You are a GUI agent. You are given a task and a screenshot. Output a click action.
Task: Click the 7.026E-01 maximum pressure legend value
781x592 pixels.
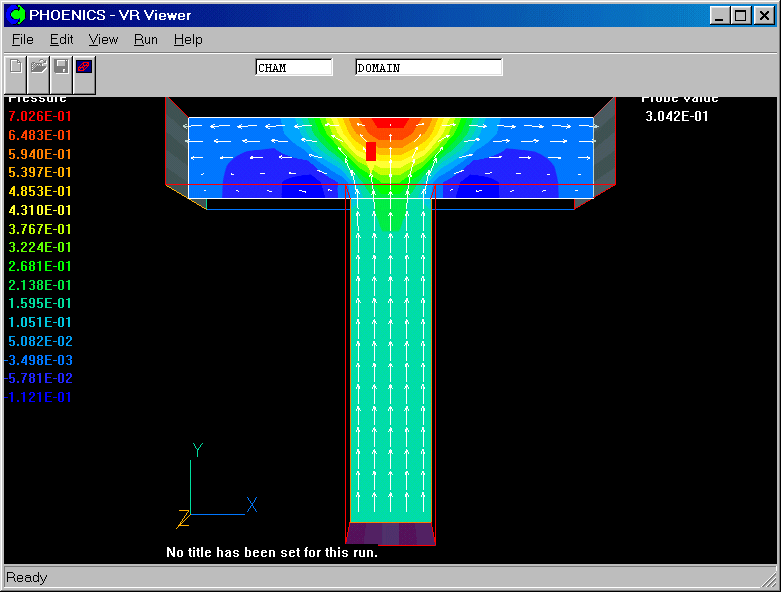coord(40,117)
